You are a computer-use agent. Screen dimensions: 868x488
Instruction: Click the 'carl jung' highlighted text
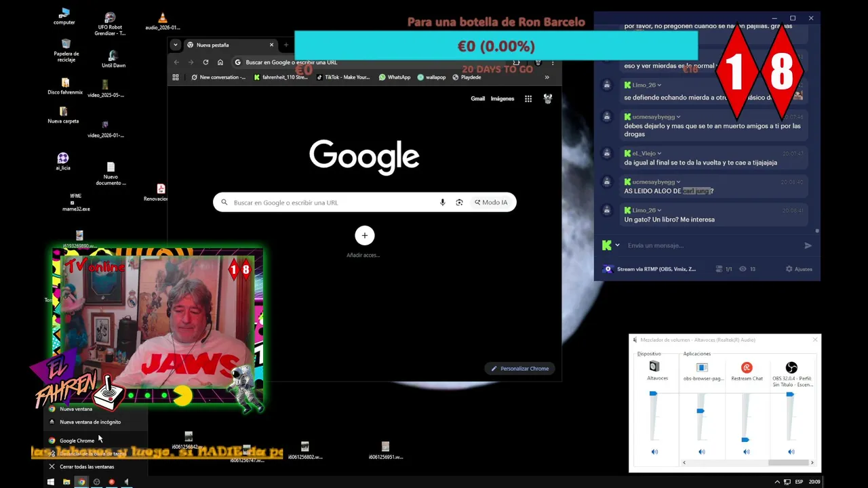tap(696, 191)
